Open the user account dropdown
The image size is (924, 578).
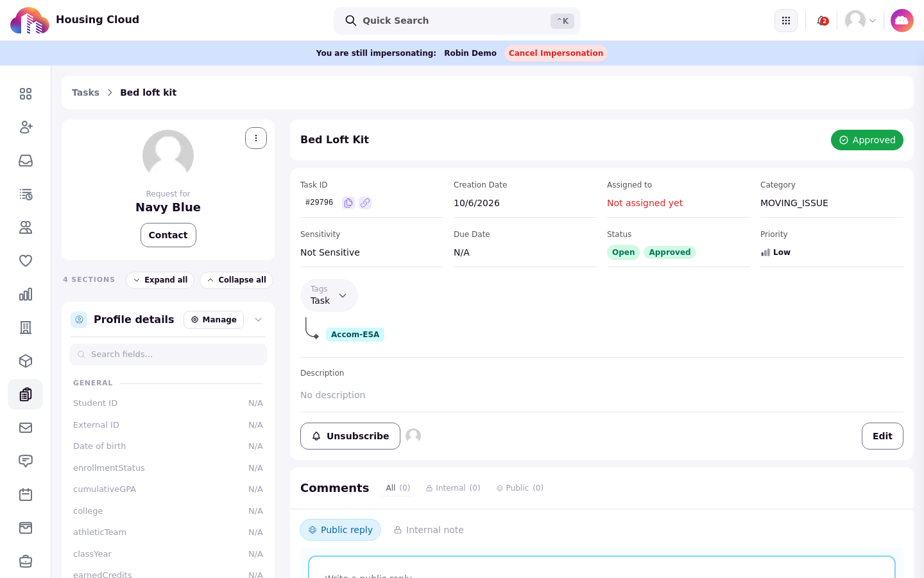pyautogui.click(x=860, y=21)
